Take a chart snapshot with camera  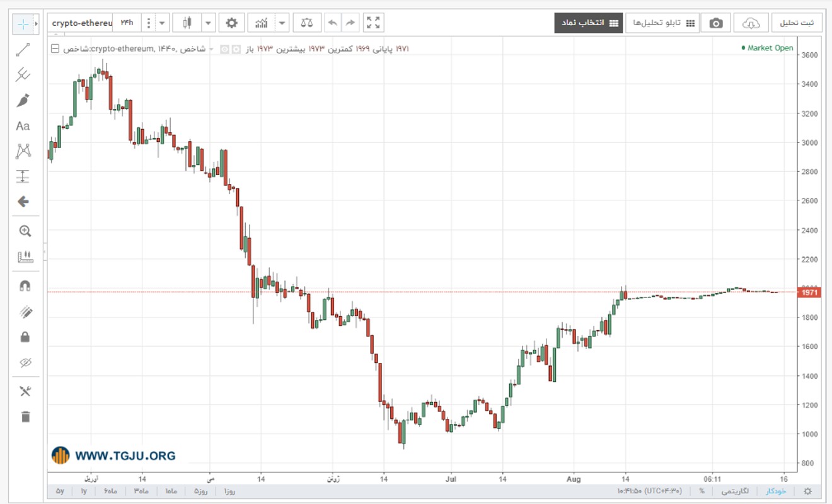[715, 23]
